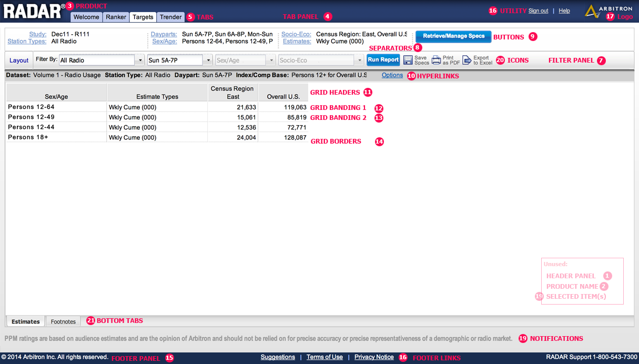Open the Study link

point(38,34)
